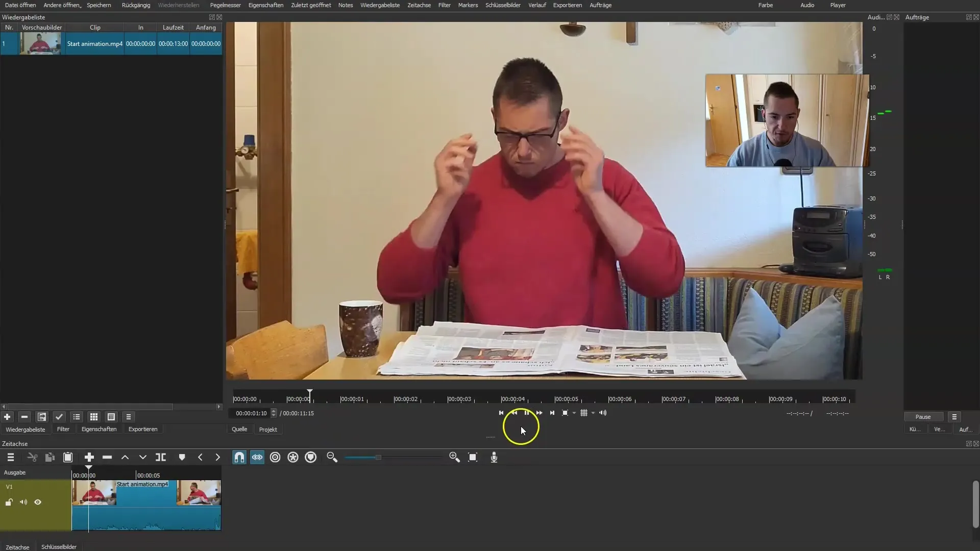Go to next marker arrow
Viewport: 980px width, 551px height.
coord(218,458)
